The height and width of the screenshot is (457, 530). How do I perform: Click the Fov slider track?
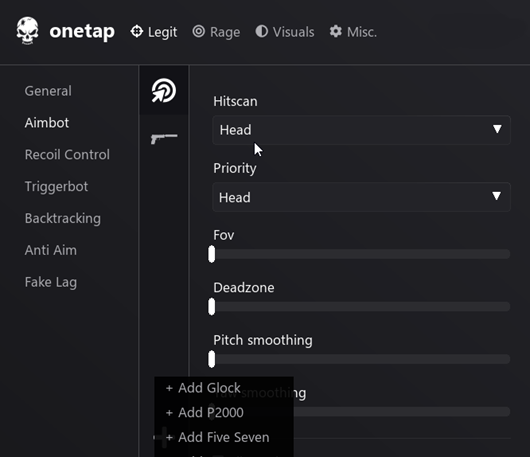click(361, 254)
